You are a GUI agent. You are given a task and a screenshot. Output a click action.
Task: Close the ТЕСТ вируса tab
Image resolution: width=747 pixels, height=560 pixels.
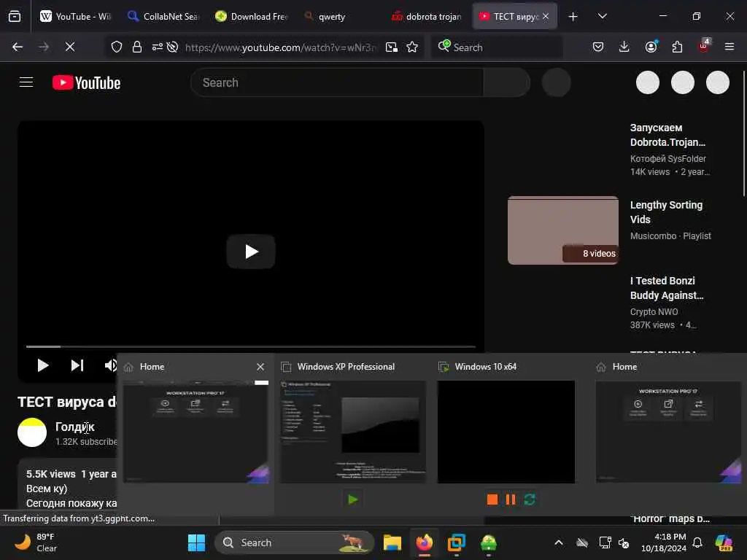546,16
